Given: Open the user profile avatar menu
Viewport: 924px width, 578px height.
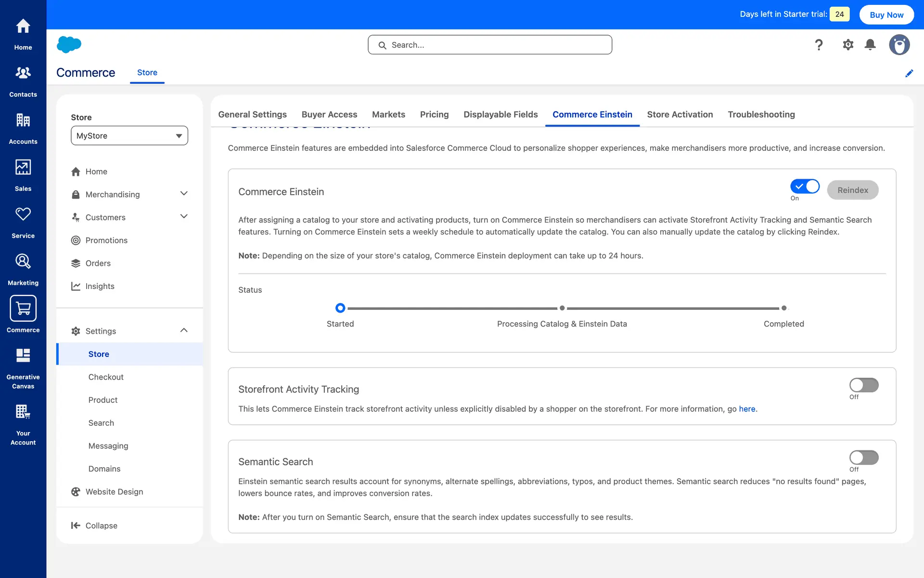Looking at the screenshot, I should pos(899,45).
